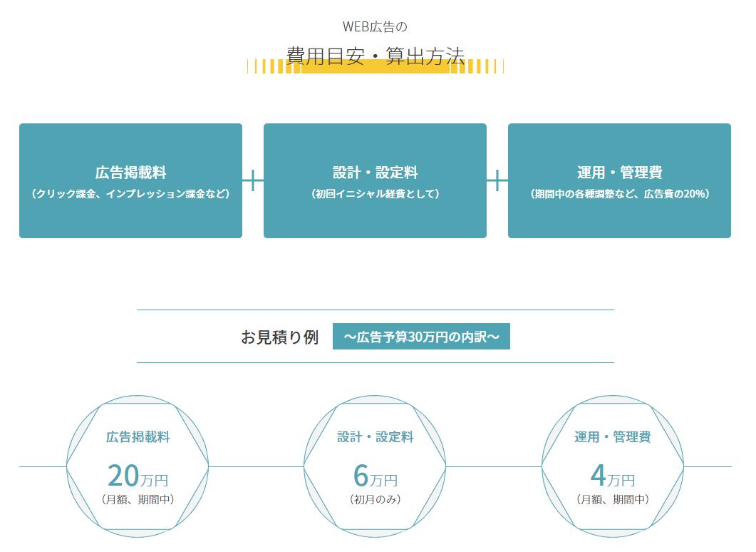Click the WEB広告の subtitle text
The width and height of the screenshot is (756, 552).
(375, 27)
